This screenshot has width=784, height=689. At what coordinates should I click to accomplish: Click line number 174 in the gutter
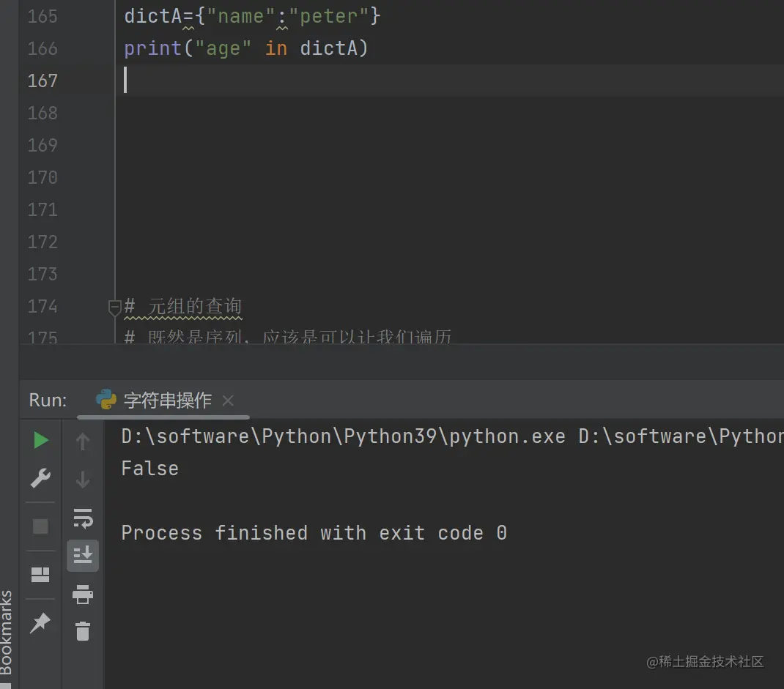click(42, 306)
